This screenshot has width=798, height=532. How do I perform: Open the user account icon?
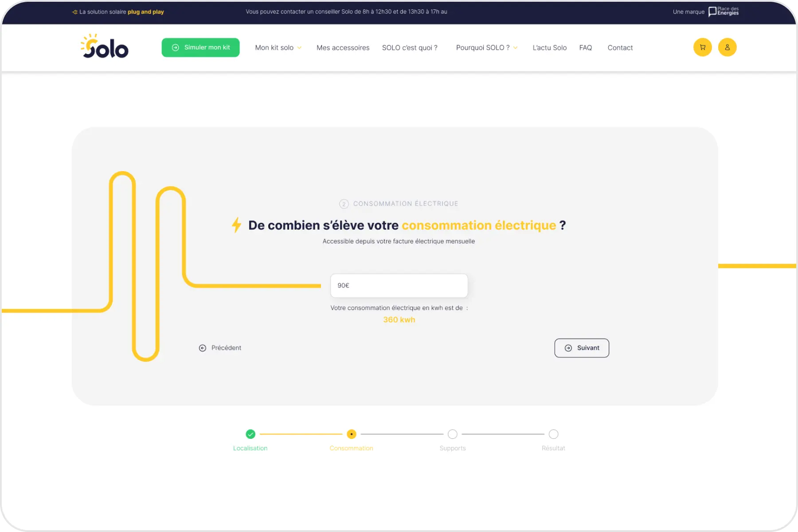(x=727, y=47)
